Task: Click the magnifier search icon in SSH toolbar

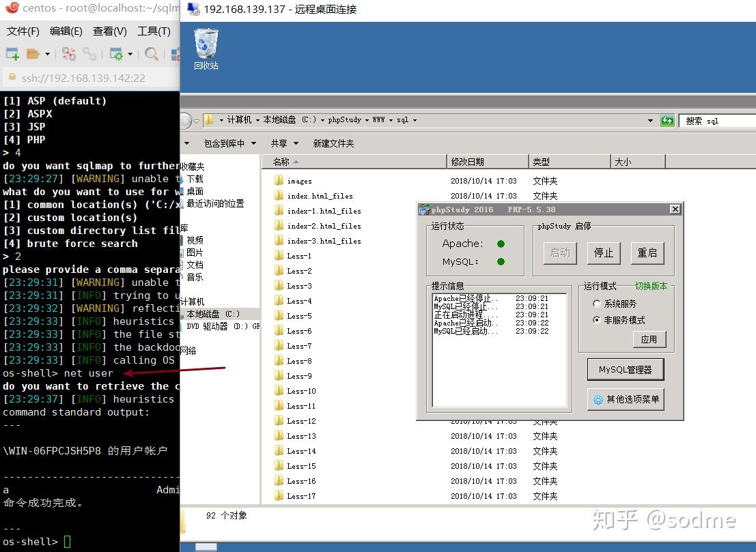Action: pyautogui.click(x=151, y=53)
